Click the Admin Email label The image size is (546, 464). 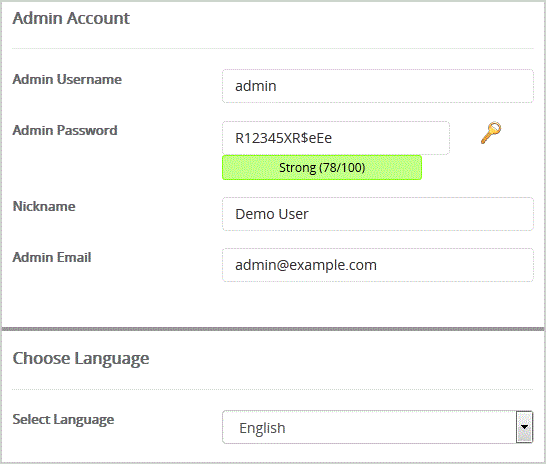(52, 258)
